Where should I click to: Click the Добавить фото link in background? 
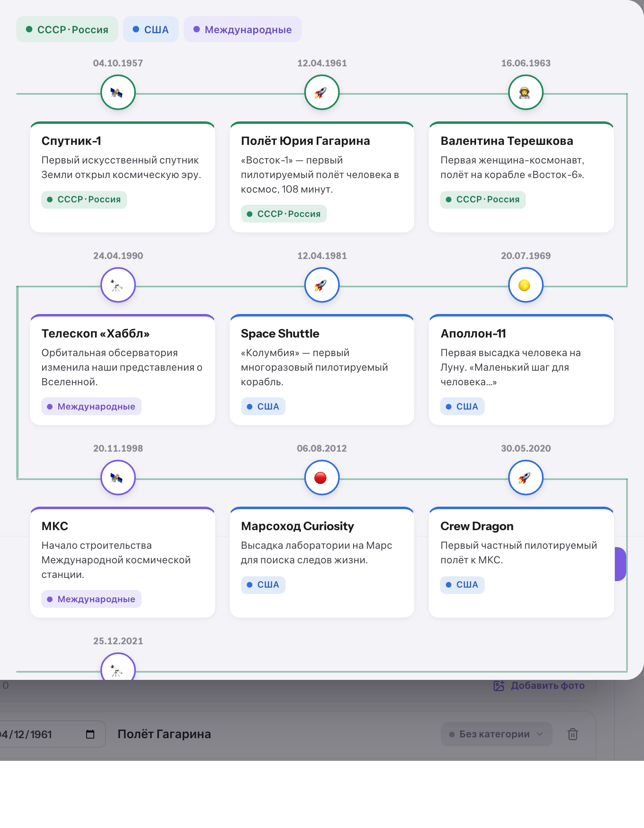click(x=539, y=686)
